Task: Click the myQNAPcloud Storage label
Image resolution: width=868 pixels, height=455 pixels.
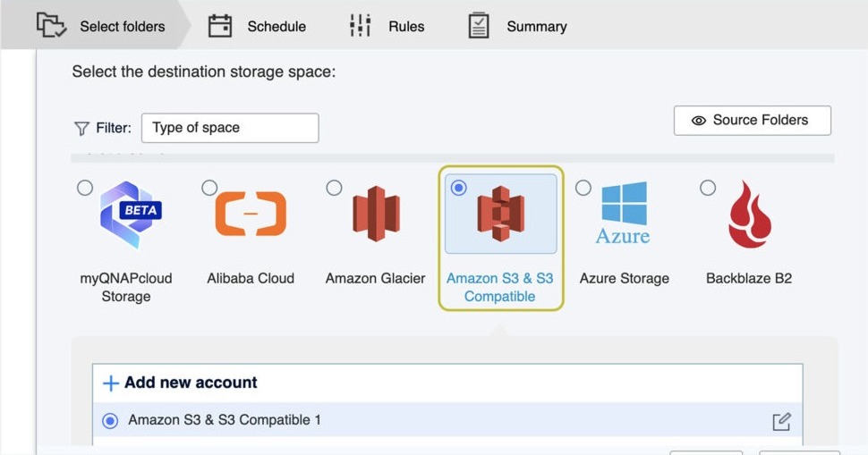Action: click(x=126, y=287)
